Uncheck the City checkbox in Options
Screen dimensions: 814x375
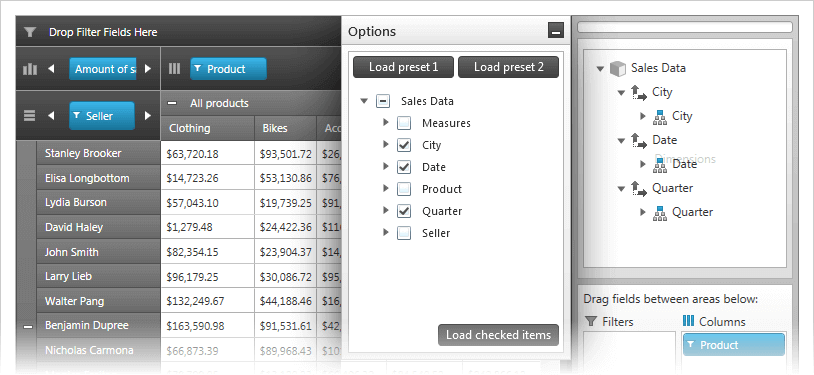[404, 145]
